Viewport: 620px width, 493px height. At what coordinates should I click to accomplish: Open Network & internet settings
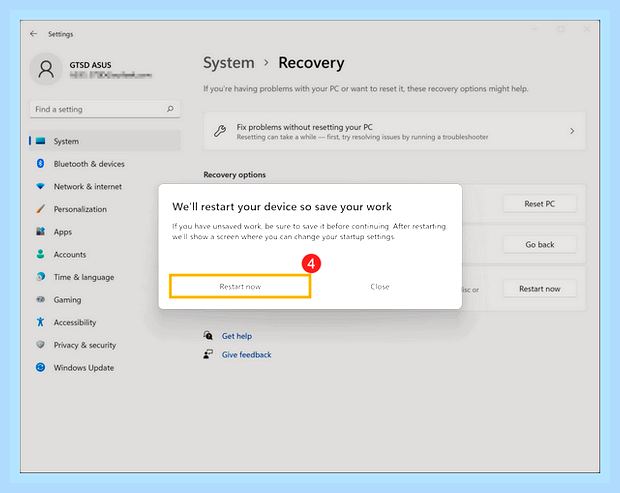[x=88, y=186]
